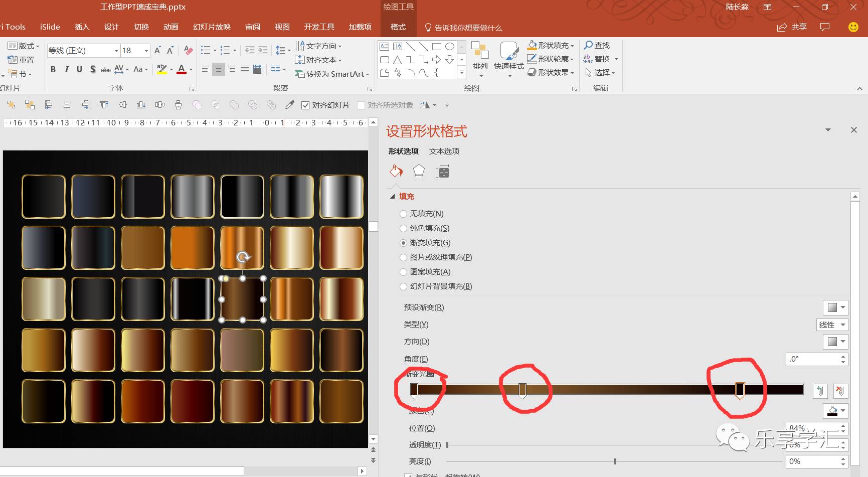The height and width of the screenshot is (477, 868).
Task: Toggle Italic formatting
Action: tap(66, 69)
